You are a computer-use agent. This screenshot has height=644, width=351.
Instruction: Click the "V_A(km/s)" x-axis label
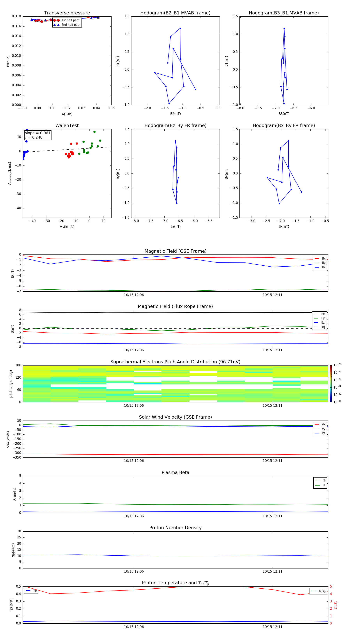(x=67, y=227)
